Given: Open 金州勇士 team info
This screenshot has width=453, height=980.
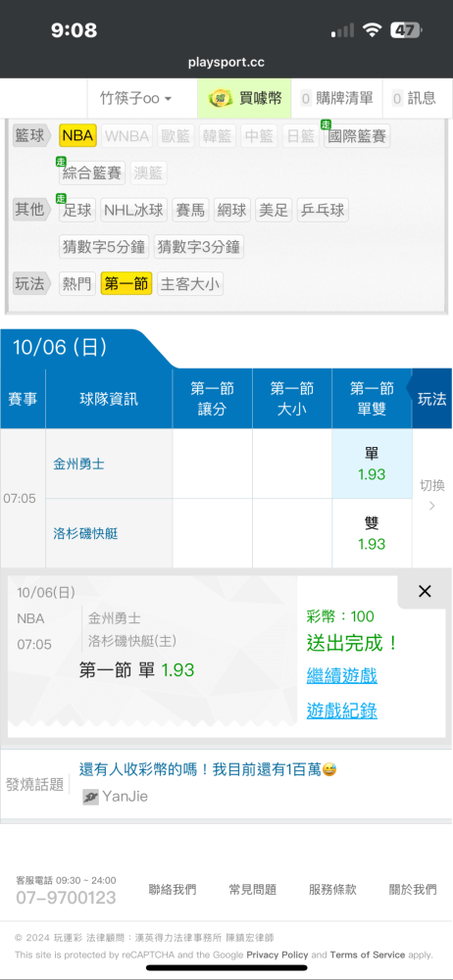Looking at the screenshot, I should (78, 465).
